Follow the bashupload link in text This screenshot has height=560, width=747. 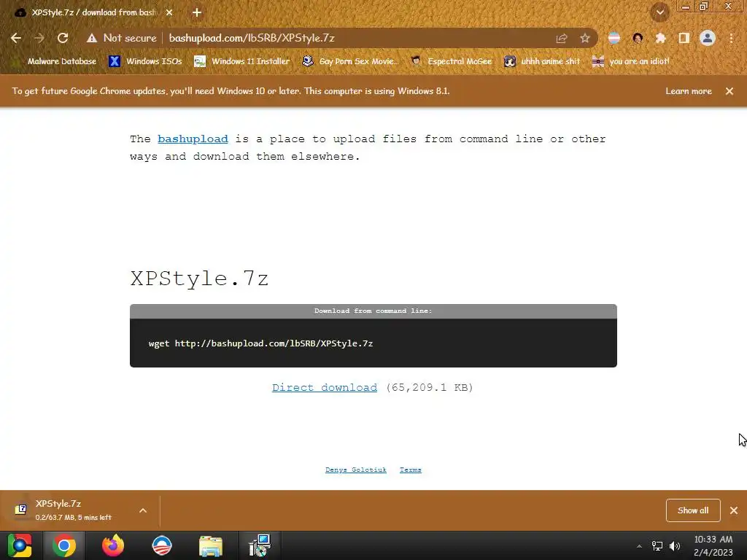click(x=193, y=139)
